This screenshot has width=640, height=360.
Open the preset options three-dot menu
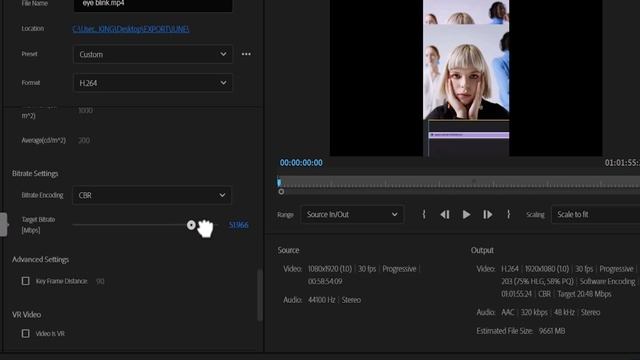[x=246, y=54]
